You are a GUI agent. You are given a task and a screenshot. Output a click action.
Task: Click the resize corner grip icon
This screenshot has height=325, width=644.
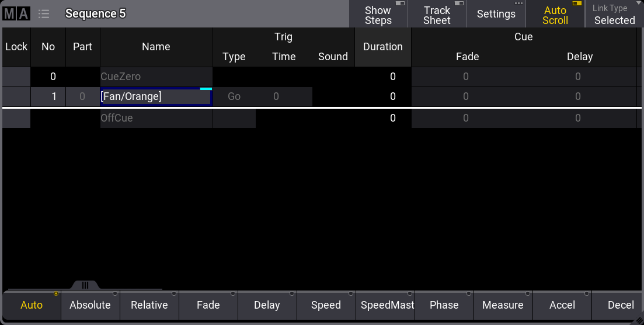tap(639, 320)
